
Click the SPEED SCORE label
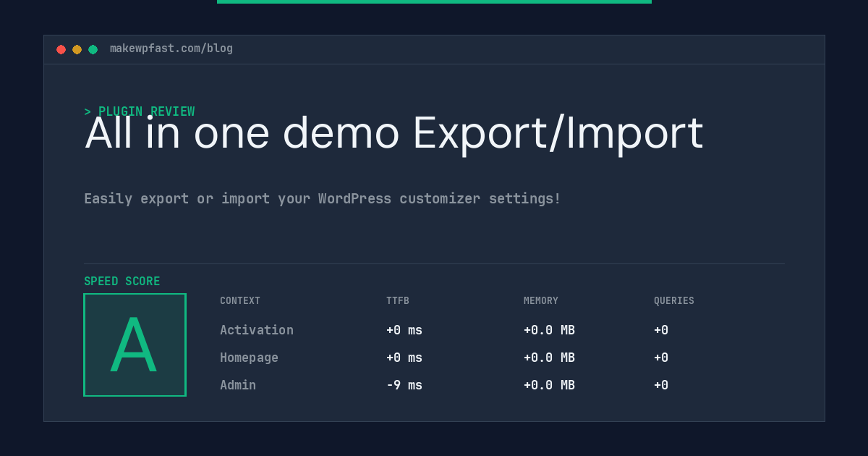click(x=122, y=281)
